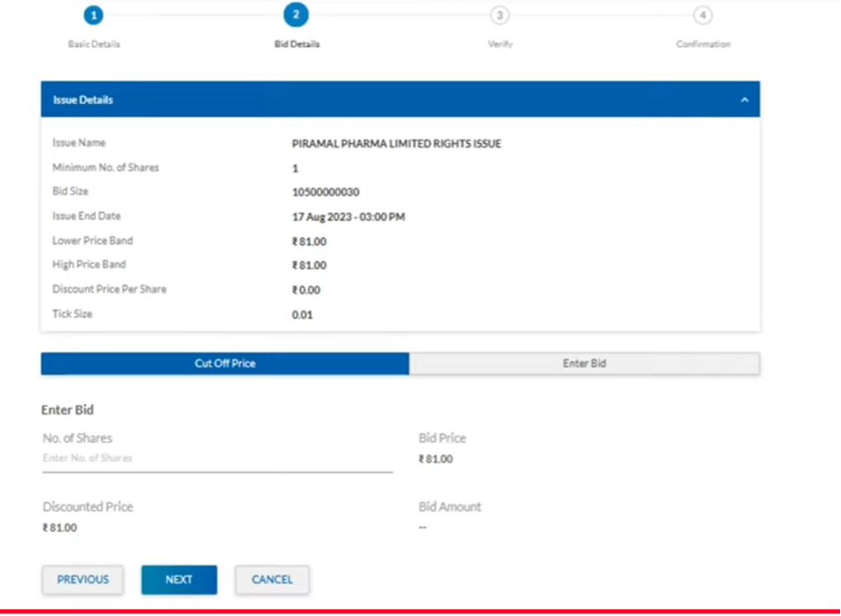Image resolution: width=841 pixels, height=616 pixels.
Task: Click the step 3 circle icon
Action: pos(500,15)
